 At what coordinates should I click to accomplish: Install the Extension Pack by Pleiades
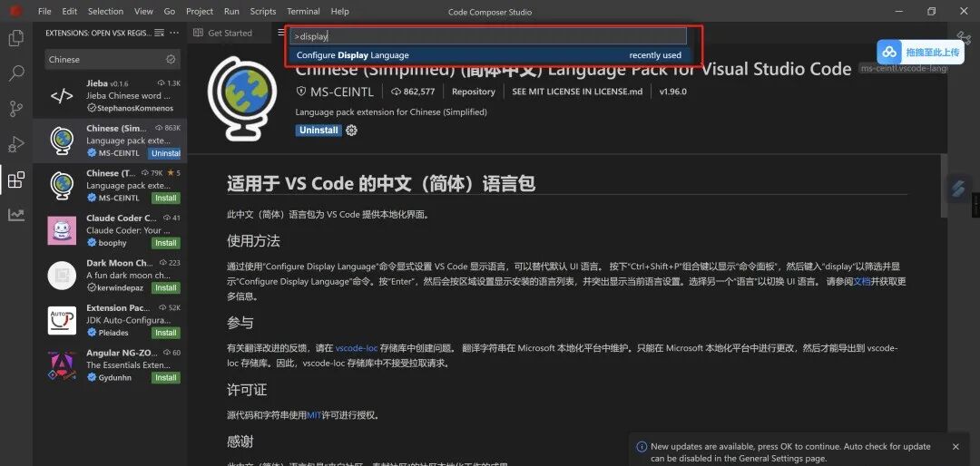coord(166,333)
